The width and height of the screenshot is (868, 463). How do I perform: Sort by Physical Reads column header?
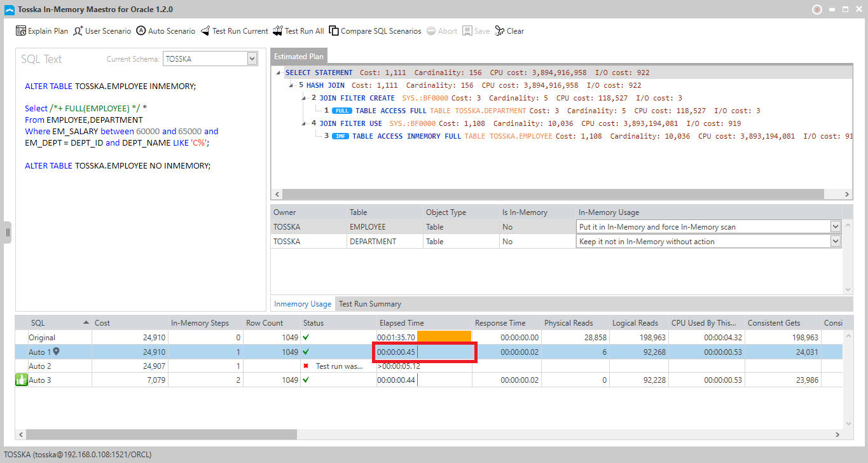pyautogui.click(x=575, y=322)
